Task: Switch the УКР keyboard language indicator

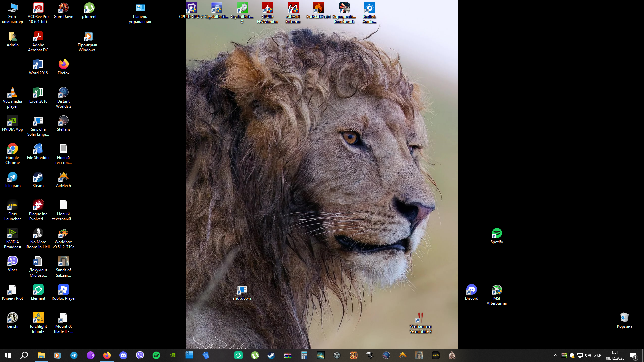Action: pyautogui.click(x=597, y=355)
